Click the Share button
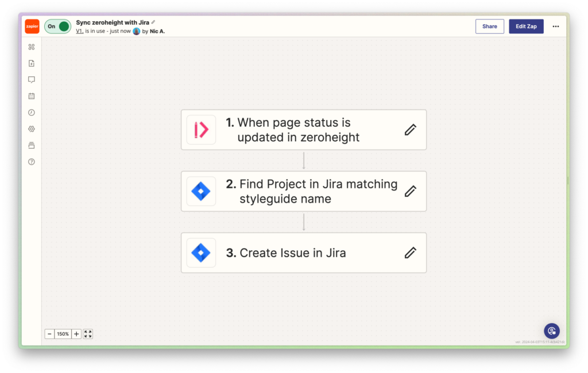Viewport: 588px width, 373px height. pos(489,26)
